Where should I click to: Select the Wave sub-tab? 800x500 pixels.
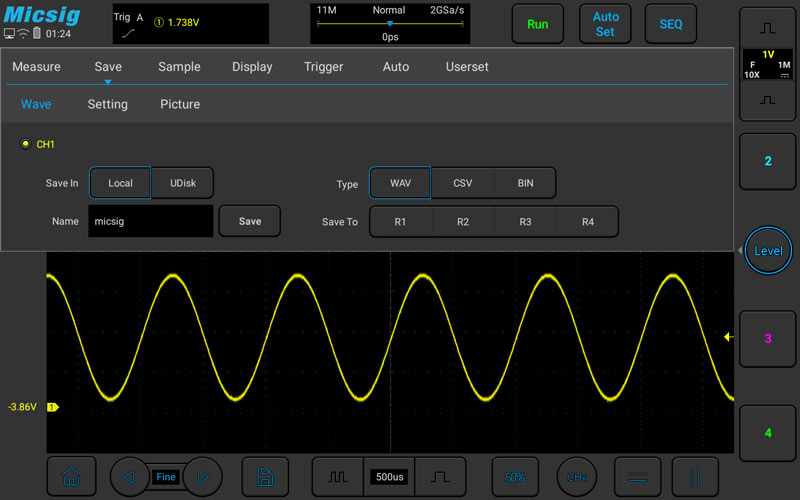click(x=36, y=104)
